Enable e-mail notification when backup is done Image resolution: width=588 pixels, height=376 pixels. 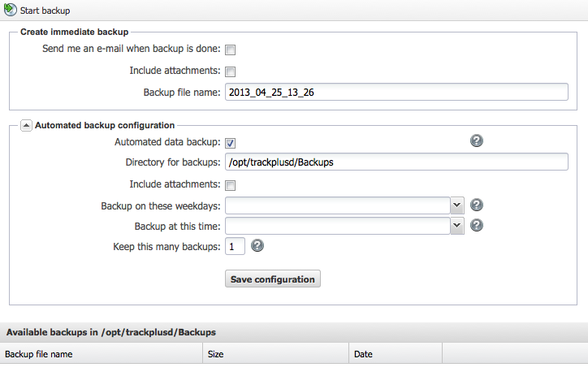tap(231, 50)
